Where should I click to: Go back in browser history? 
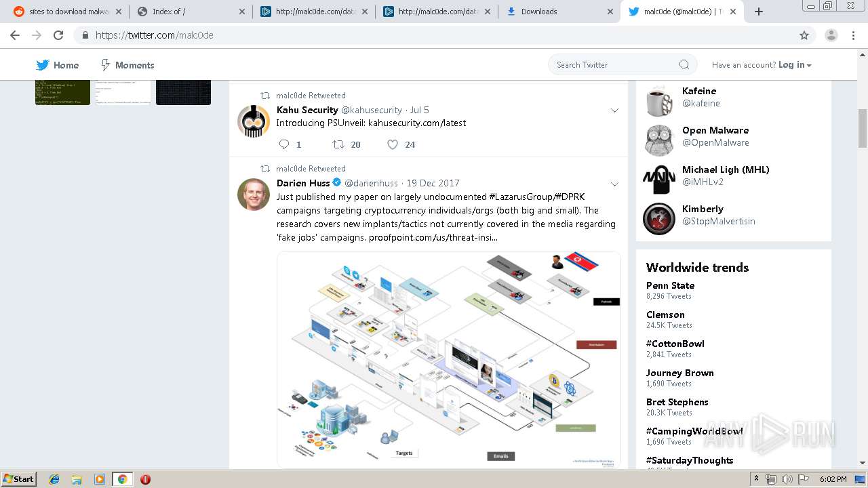click(x=15, y=35)
